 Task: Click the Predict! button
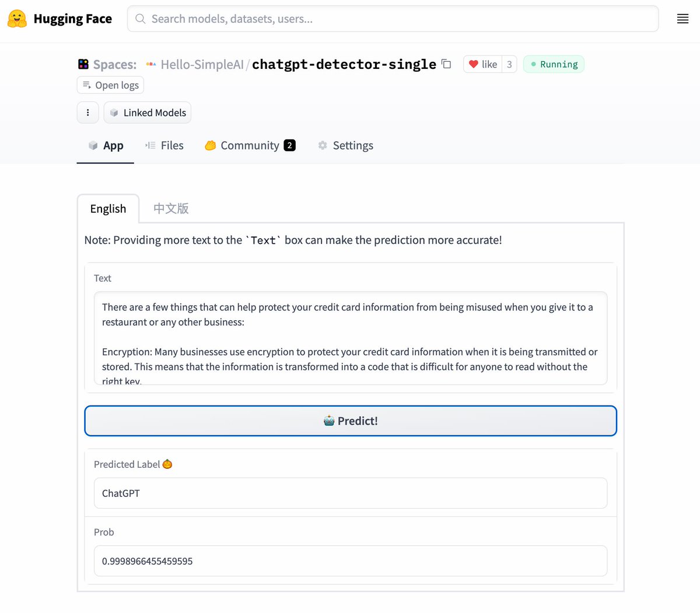coord(351,421)
